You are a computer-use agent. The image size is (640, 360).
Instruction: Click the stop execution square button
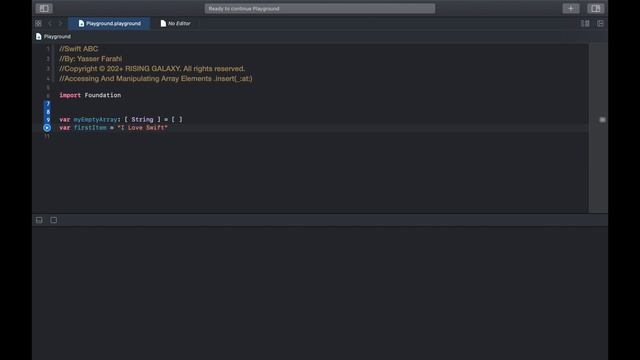pos(53,220)
